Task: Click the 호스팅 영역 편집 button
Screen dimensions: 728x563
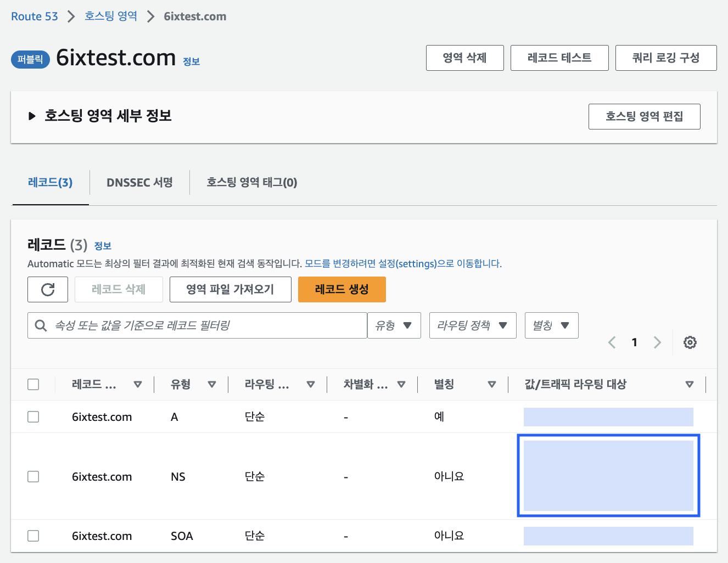Action: [645, 116]
